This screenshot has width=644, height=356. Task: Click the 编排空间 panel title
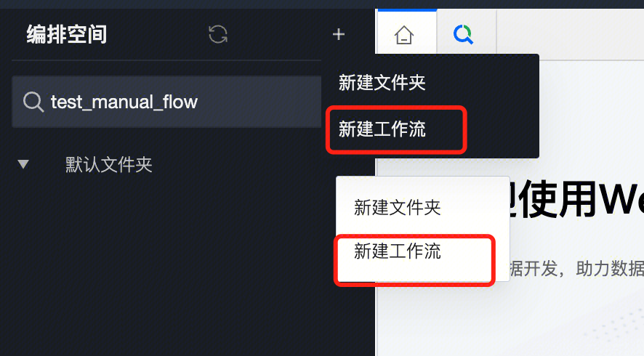click(67, 34)
